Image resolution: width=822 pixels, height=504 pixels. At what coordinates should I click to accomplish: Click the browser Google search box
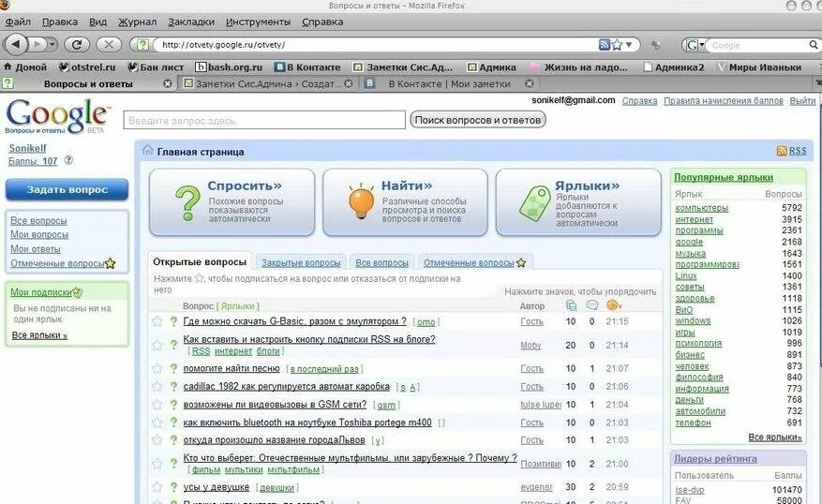[x=758, y=45]
